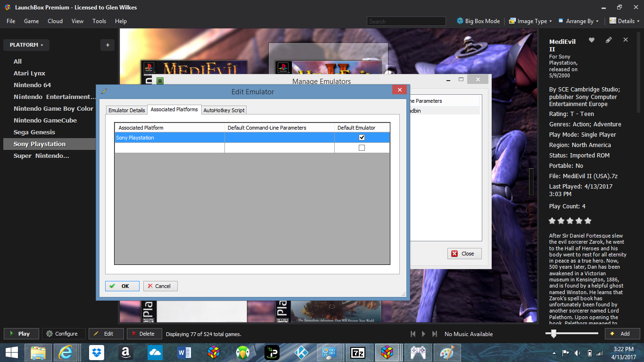Click next track music control

[434, 334]
